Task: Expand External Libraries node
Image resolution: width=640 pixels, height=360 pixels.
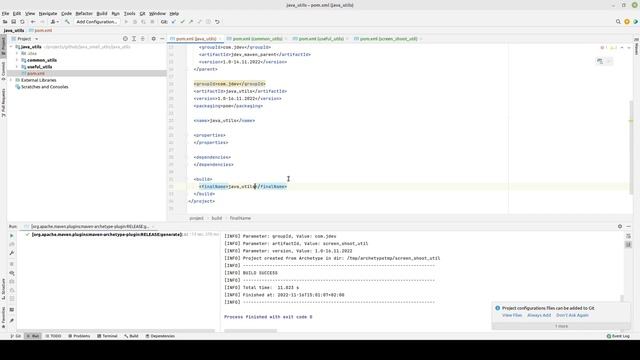Action: click(x=11, y=80)
